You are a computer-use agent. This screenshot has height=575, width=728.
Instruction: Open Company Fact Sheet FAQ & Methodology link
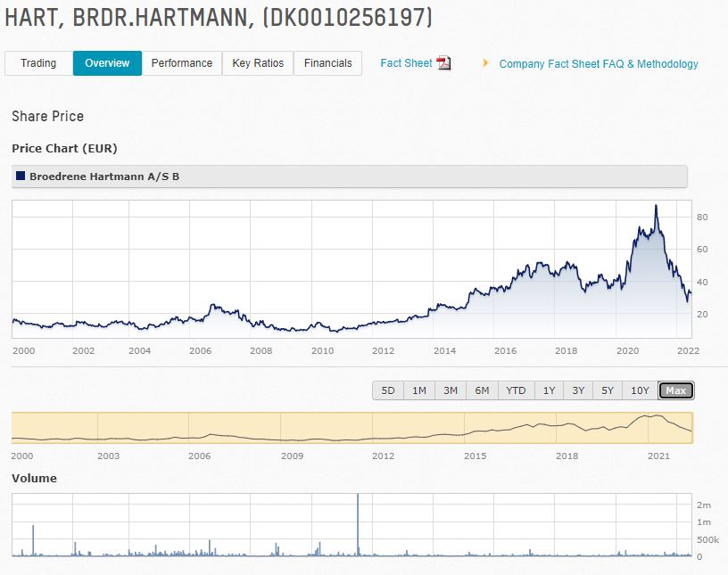(x=599, y=64)
